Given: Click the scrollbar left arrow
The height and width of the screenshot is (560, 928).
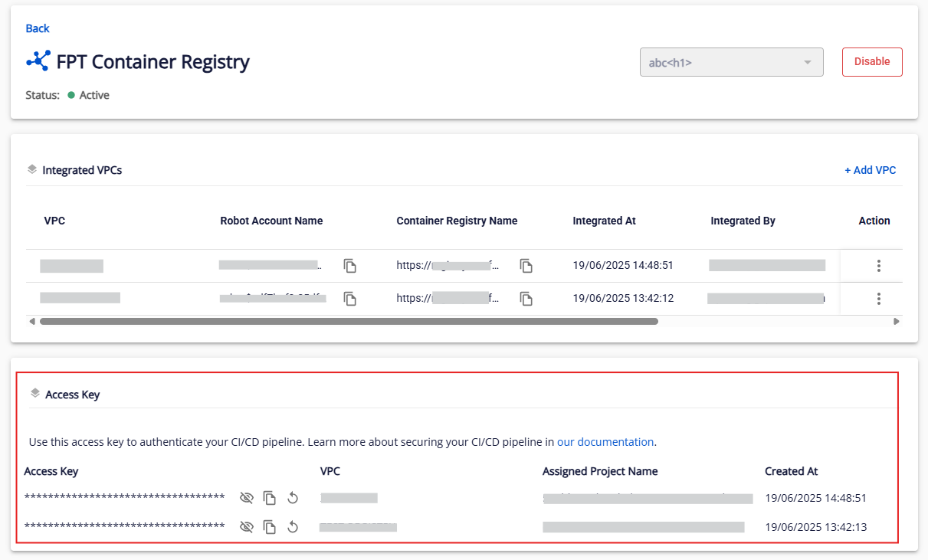Looking at the screenshot, I should tap(32, 322).
